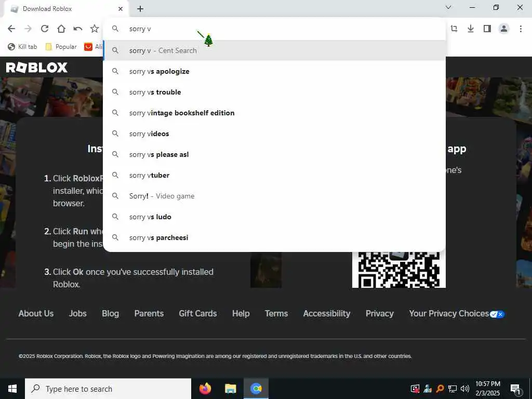532x399 pixels.
Task: Open a new tab with plus
Action: (x=140, y=9)
